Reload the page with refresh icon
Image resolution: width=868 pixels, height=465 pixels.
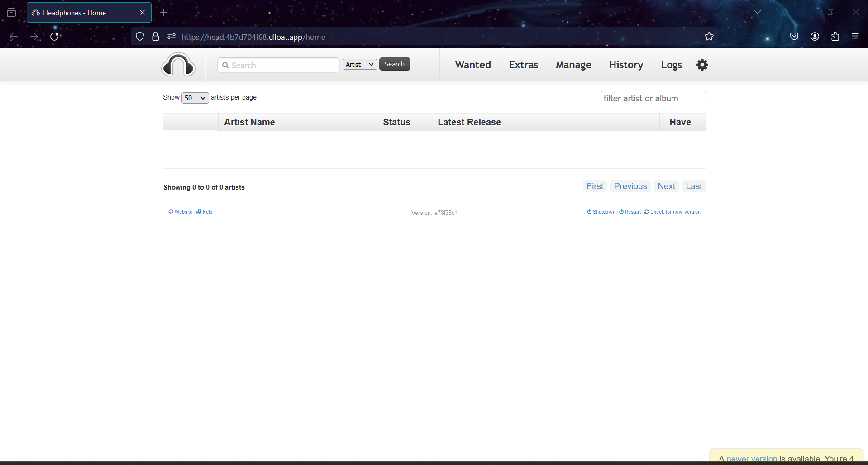(54, 37)
